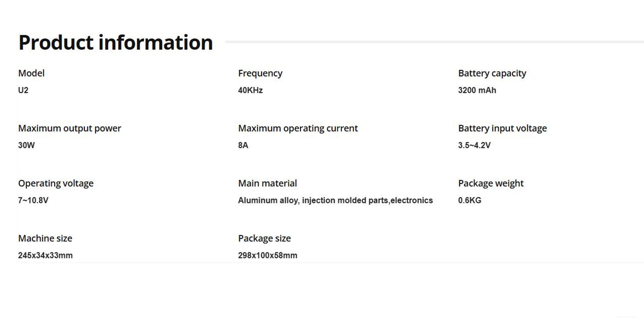Select the Battery input voltage label
644x318 pixels.
click(x=502, y=129)
